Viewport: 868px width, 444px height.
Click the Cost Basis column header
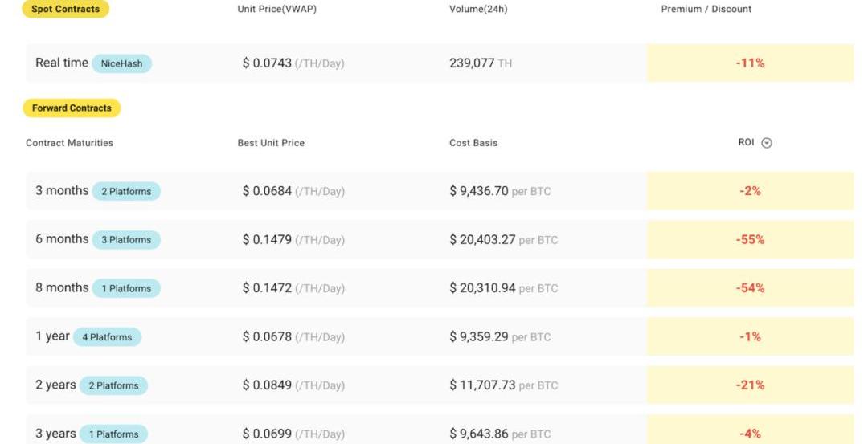(473, 143)
